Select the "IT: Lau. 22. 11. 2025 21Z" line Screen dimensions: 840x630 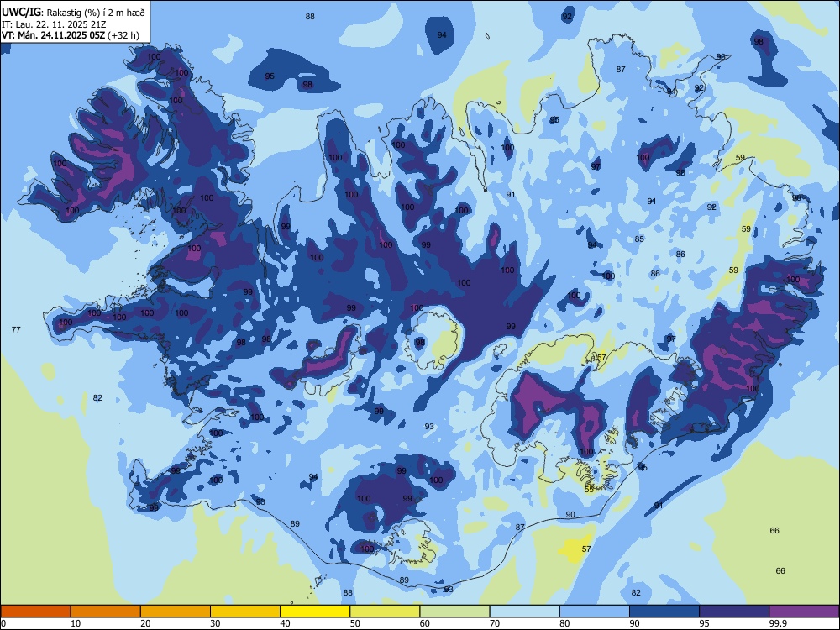[x=53, y=24]
